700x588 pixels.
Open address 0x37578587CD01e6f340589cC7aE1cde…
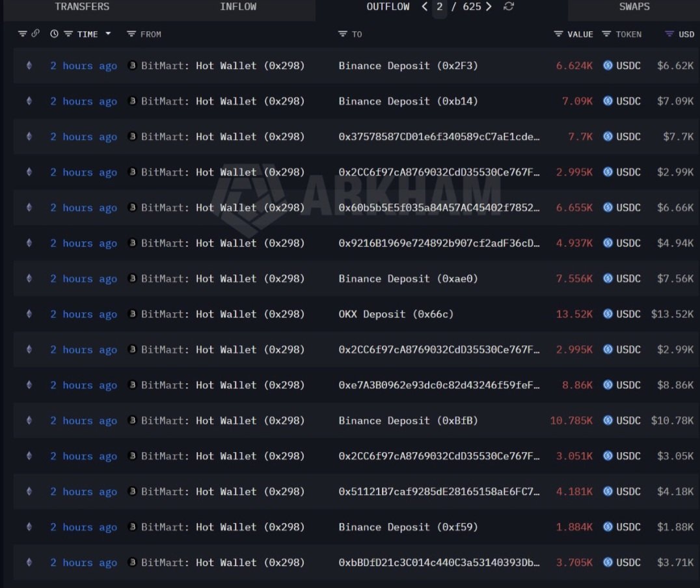439,137
